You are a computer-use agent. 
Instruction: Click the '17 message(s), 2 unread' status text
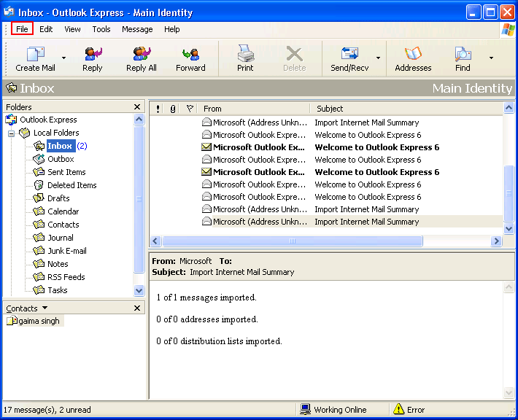(x=47, y=410)
